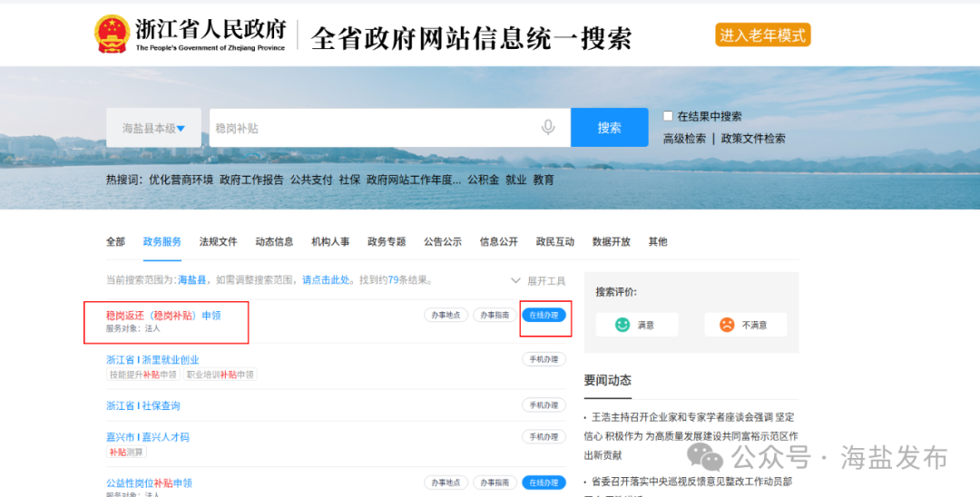Click the green satisfied smiley face

coord(622,325)
